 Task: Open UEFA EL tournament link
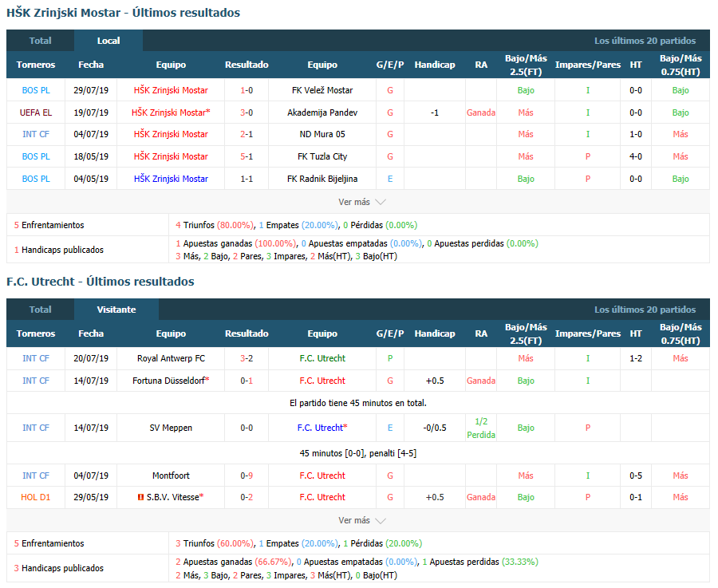36,112
